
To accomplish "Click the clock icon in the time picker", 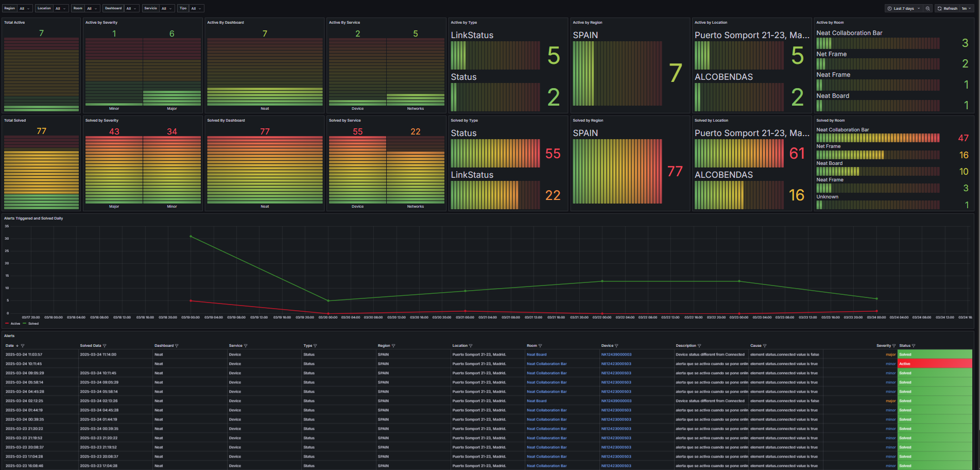I will (889, 8).
